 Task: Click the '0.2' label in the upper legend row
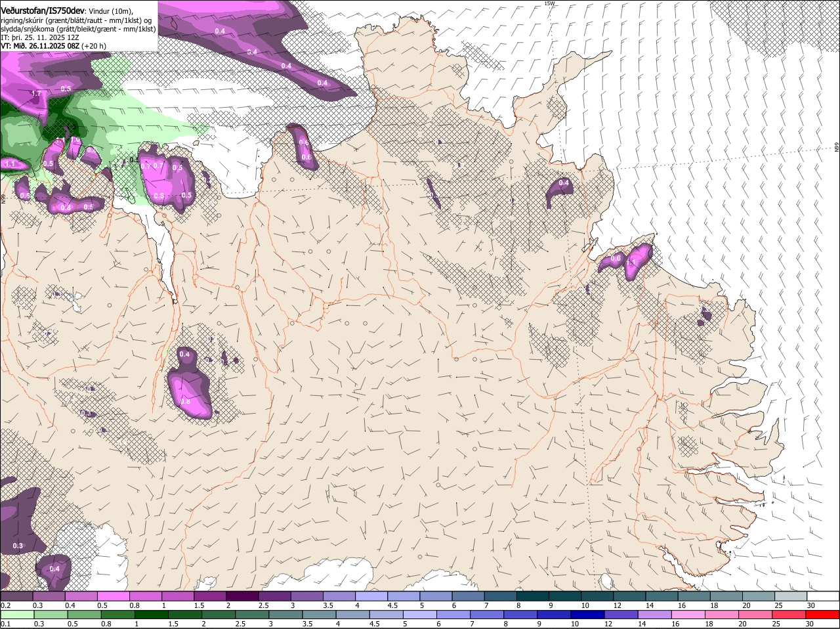point(5,605)
